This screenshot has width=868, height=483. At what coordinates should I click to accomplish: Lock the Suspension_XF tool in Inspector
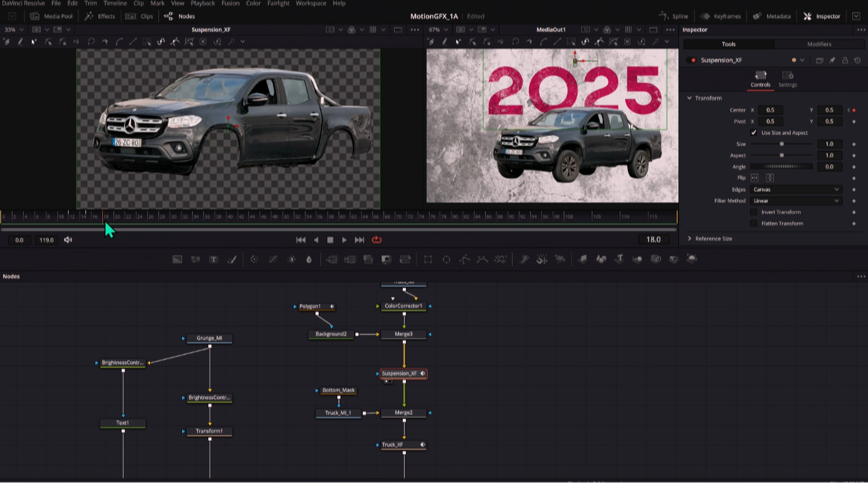845,60
